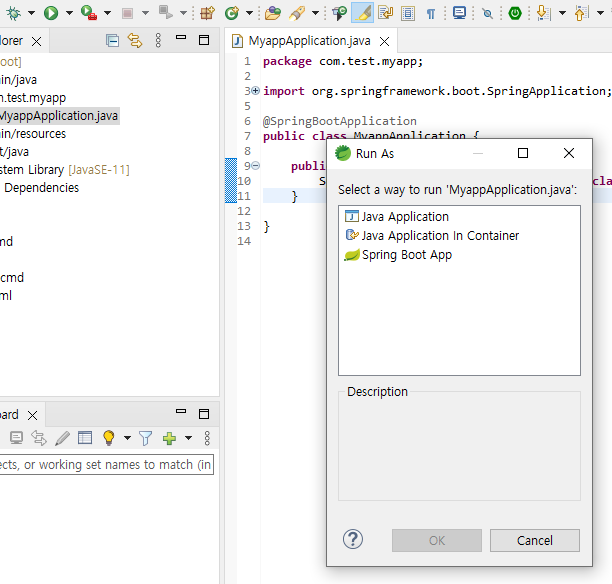612x584 pixels.
Task: Click the Skip breakpoints toolbar icon
Action: pos(339,13)
